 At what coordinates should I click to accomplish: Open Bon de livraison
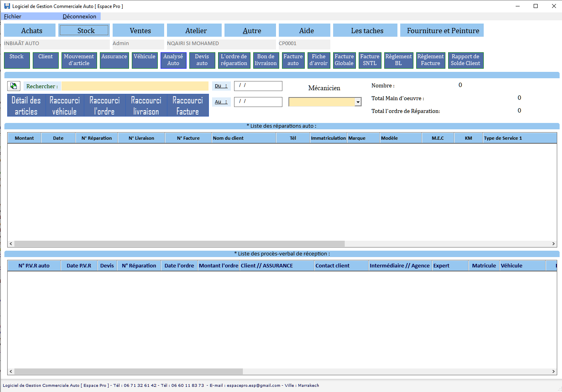pyautogui.click(x=266, y=60)
